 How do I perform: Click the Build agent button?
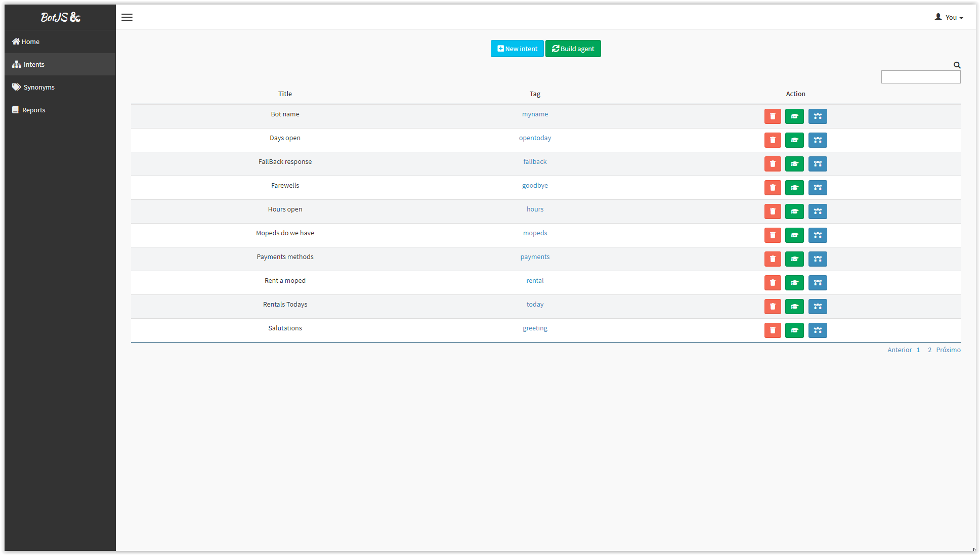coord(573,49)
